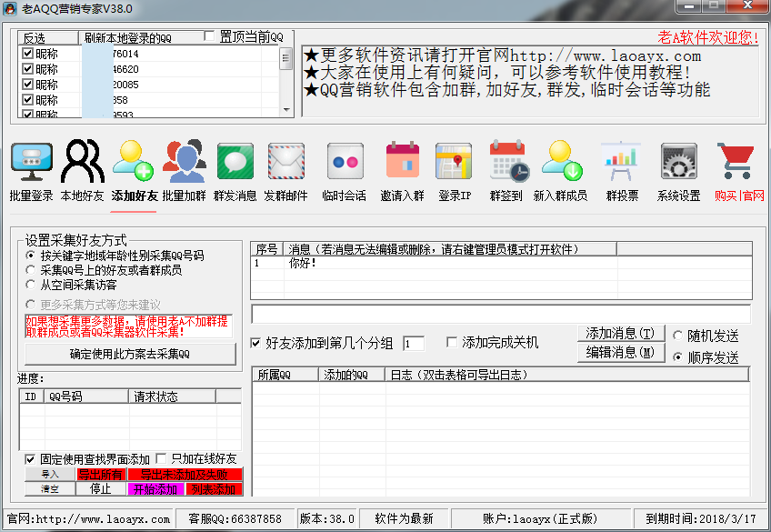The width and height of the screenshot is (771, 532).
Task: Select 从空间采集访客 option
Action: click(31, 285)
